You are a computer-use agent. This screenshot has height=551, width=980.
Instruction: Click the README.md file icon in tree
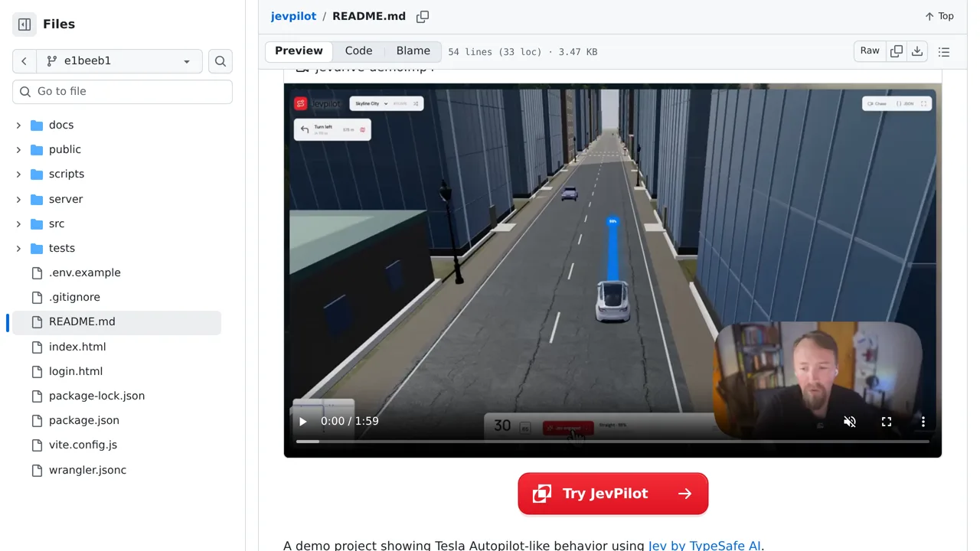coord(37,321)
